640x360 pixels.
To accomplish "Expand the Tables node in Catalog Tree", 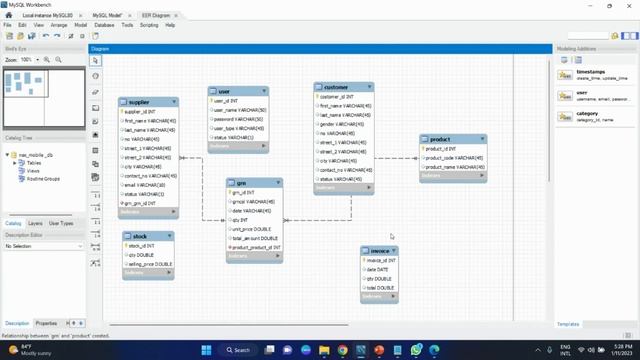I will [15, 163].
